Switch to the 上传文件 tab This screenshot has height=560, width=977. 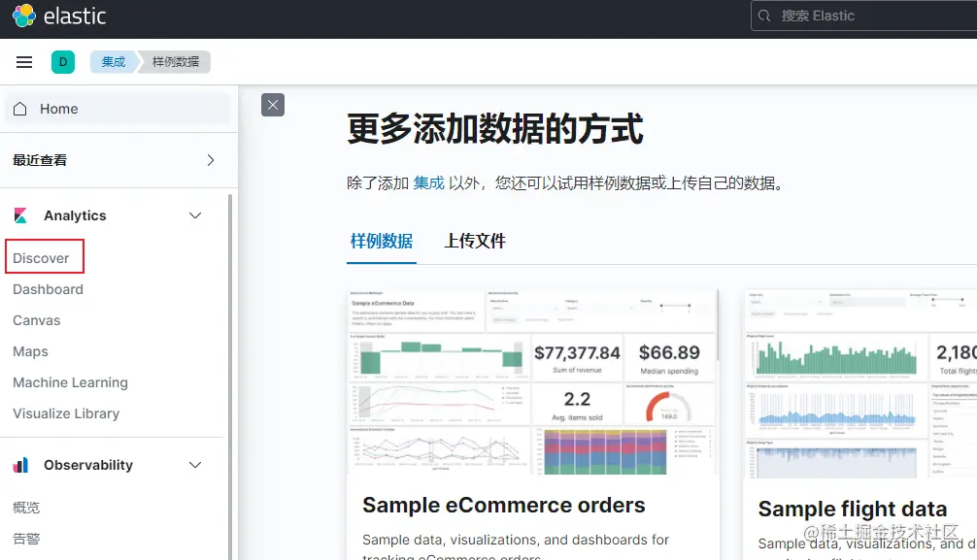tap(475, 241)
